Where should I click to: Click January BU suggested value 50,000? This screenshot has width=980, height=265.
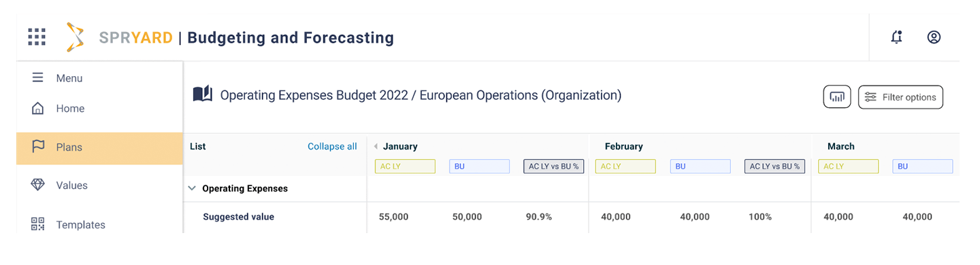[467, 217]
